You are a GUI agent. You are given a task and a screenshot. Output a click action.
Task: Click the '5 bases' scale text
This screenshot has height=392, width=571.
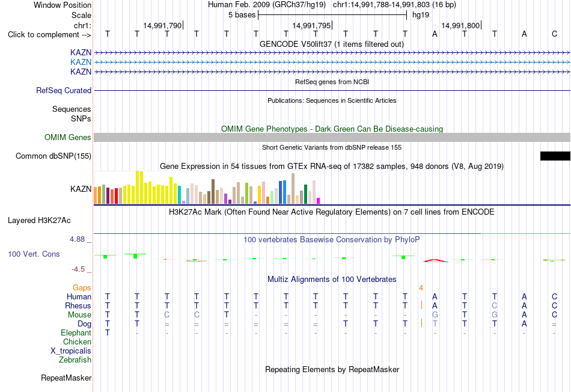tap(242, 15)
